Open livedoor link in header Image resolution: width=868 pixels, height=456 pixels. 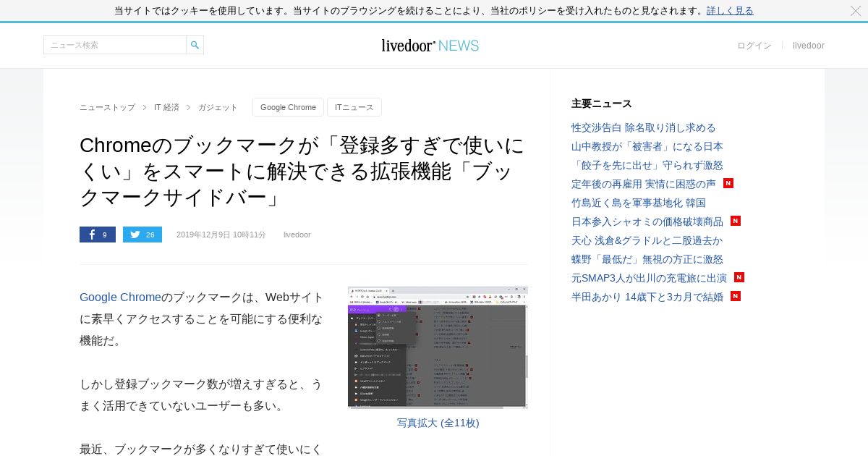click(x=809, y=46)
